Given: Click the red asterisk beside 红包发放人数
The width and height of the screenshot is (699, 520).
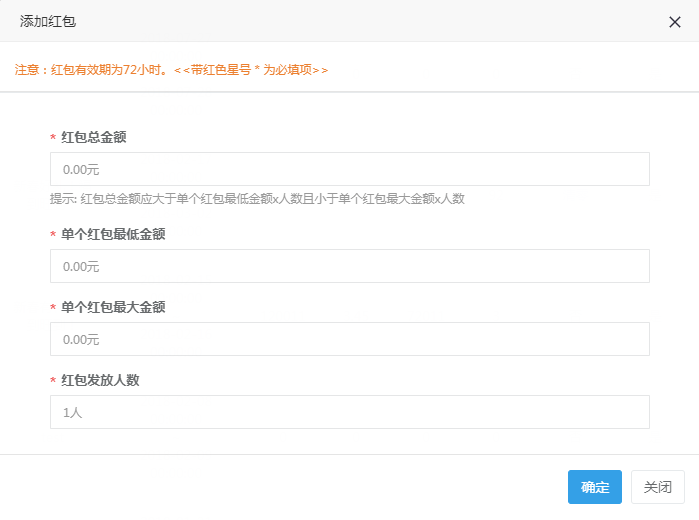Looking at the screenshot, I should point(53,381).
